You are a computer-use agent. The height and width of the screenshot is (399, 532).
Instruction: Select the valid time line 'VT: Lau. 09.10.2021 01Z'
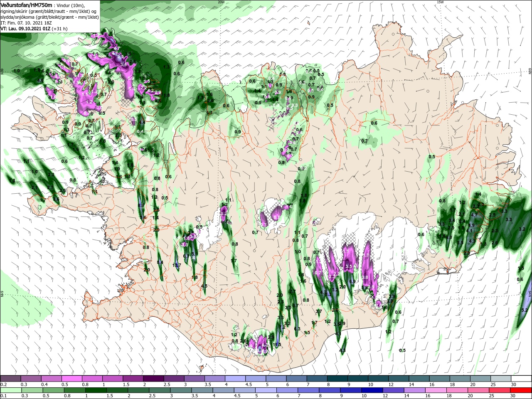25,29
